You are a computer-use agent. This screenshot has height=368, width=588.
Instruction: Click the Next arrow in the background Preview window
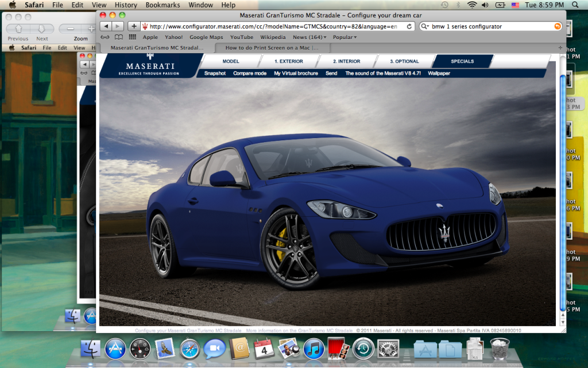[42, 29]
